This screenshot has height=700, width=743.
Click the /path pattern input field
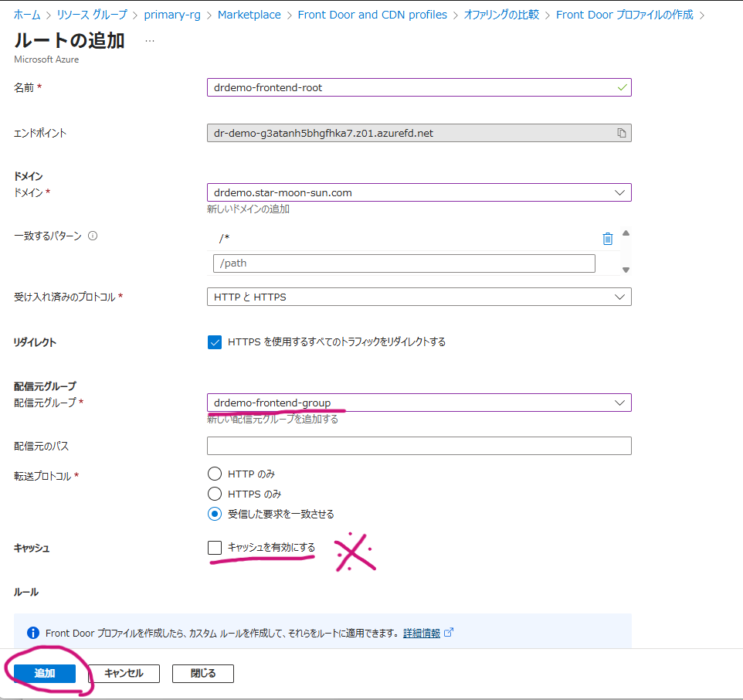tap(404, 263)
